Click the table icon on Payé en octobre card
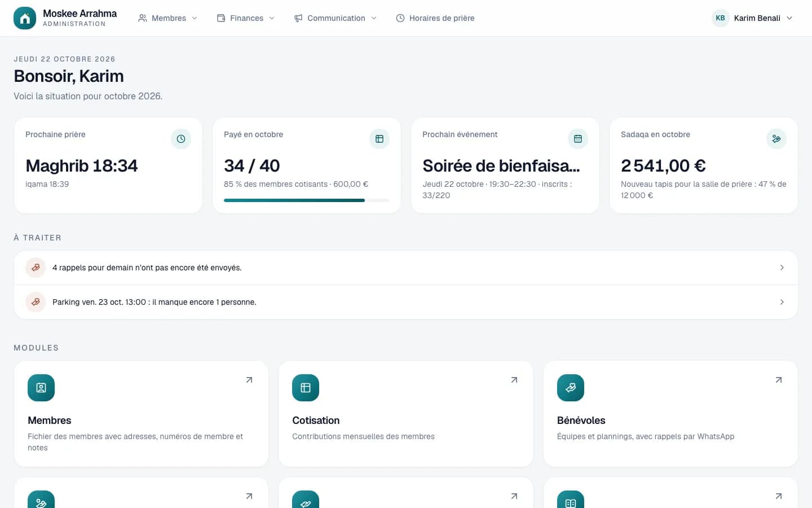Viewport: 812px width, 508px height. tap(379, 139)
